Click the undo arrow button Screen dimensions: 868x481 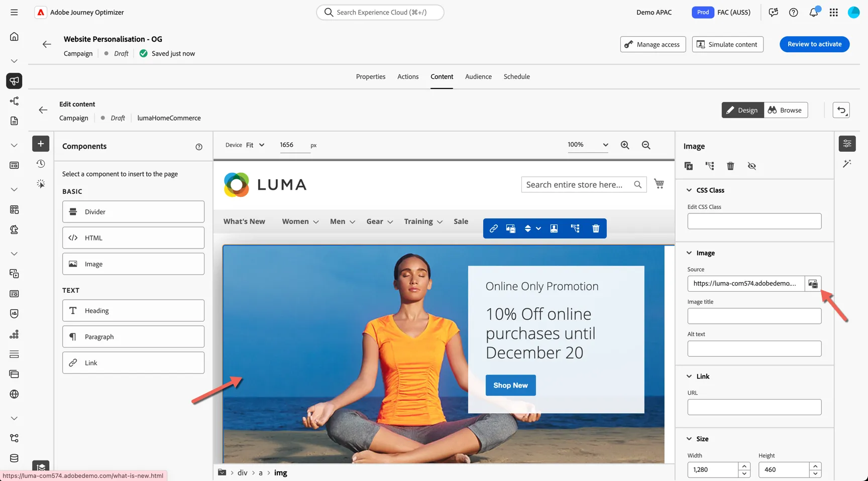pyautogui.click(x=841, y=110)
